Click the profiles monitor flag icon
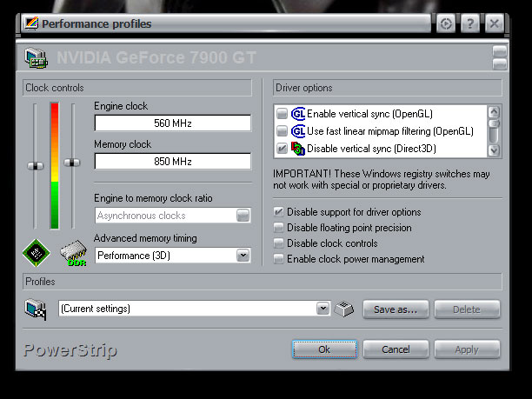 [x=36, y=309]
